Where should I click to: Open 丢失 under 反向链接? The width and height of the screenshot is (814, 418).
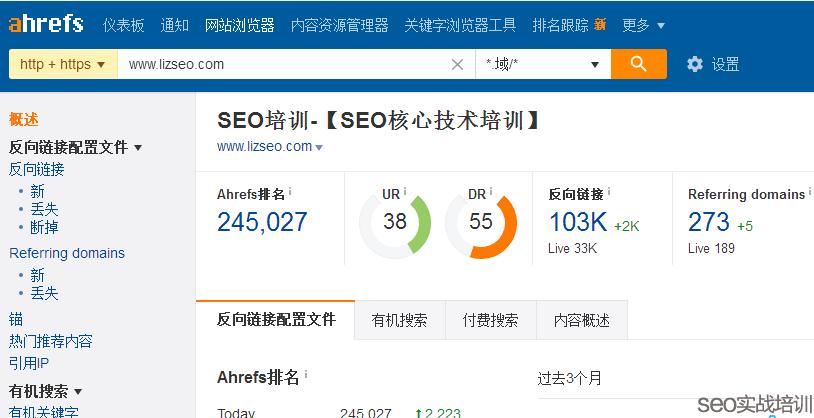coord(44,209)
